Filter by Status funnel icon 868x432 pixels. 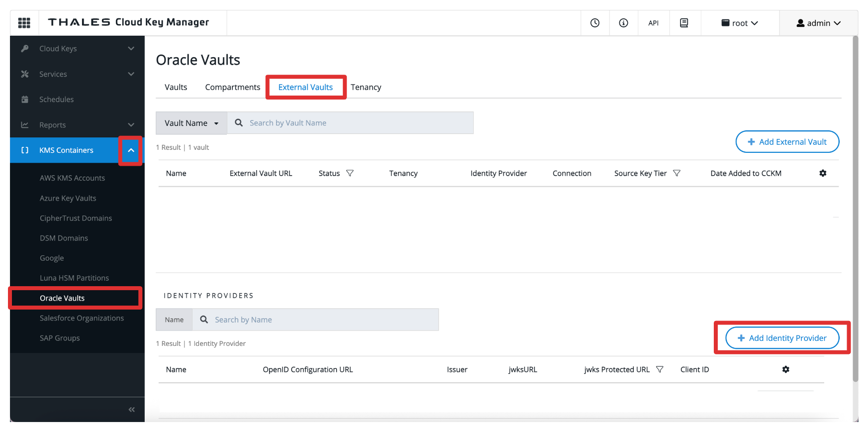pyautogui.click(x=350, y=173)
